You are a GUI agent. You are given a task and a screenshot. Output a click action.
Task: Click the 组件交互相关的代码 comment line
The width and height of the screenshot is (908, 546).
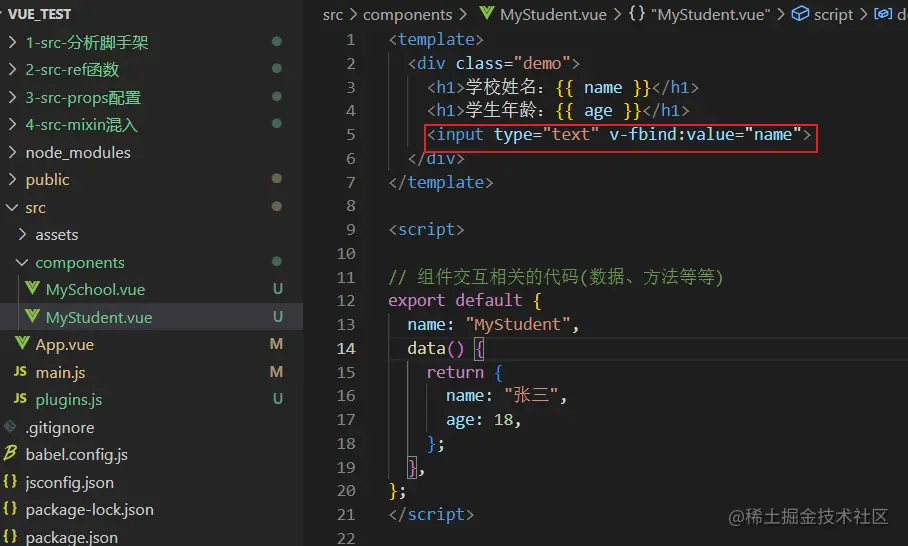(x=556, y=277)
